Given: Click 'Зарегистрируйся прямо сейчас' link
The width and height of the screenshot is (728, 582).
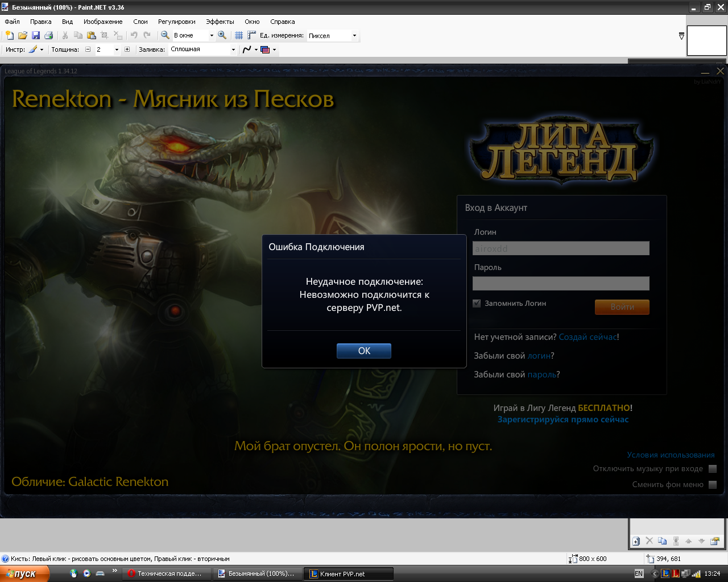Looking at the screenshot, I should click(563, 419).
